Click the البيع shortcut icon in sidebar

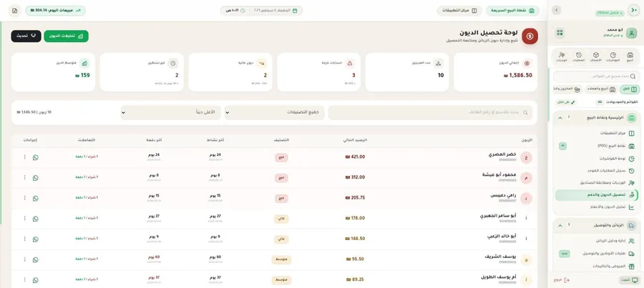[630, 56]
